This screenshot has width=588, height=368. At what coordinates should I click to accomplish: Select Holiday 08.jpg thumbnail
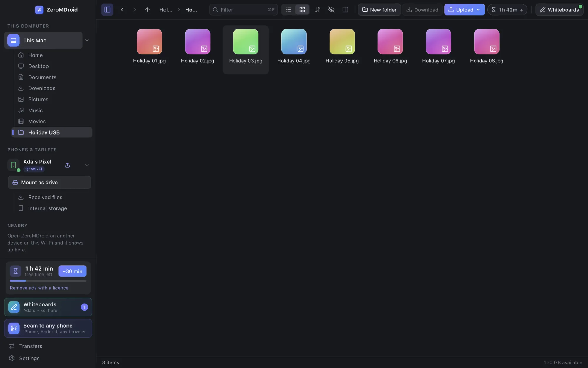point(487,42)
